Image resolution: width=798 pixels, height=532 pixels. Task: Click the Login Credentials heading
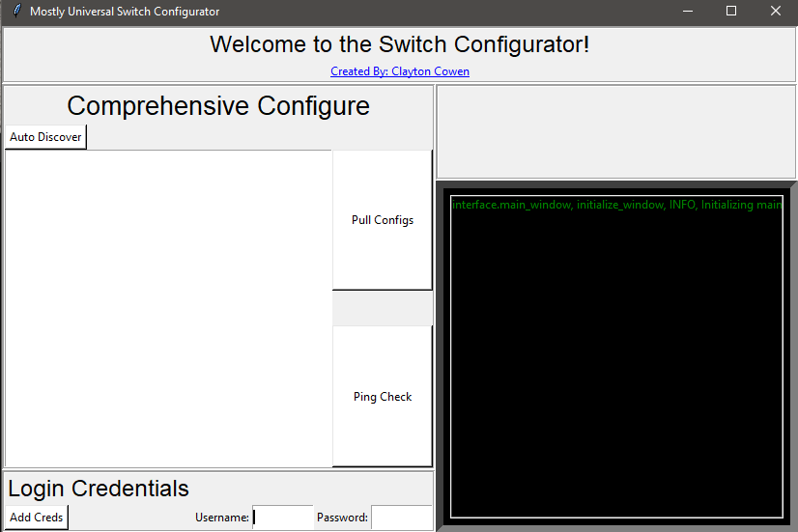(x=99, y=489)
